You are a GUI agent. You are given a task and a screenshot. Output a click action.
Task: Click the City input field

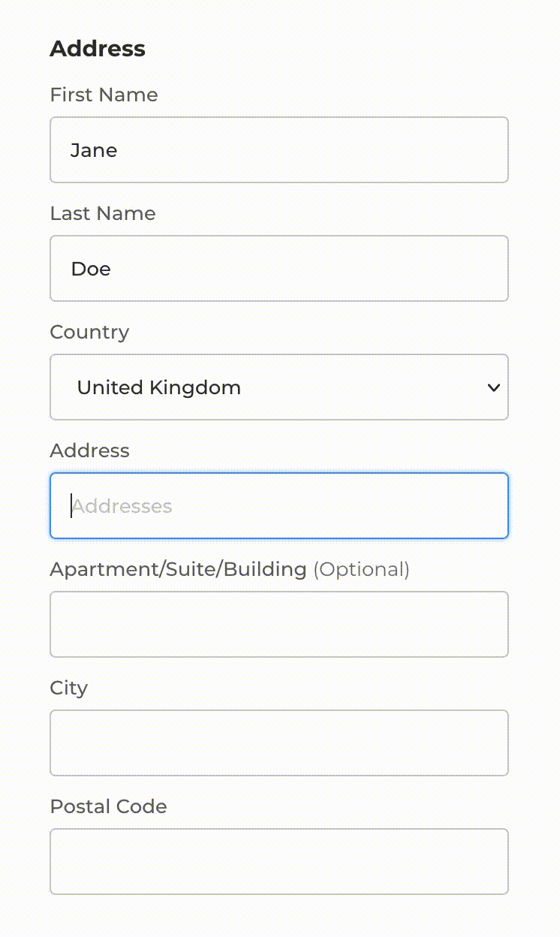pyautogui.click(x=278, y=743)
